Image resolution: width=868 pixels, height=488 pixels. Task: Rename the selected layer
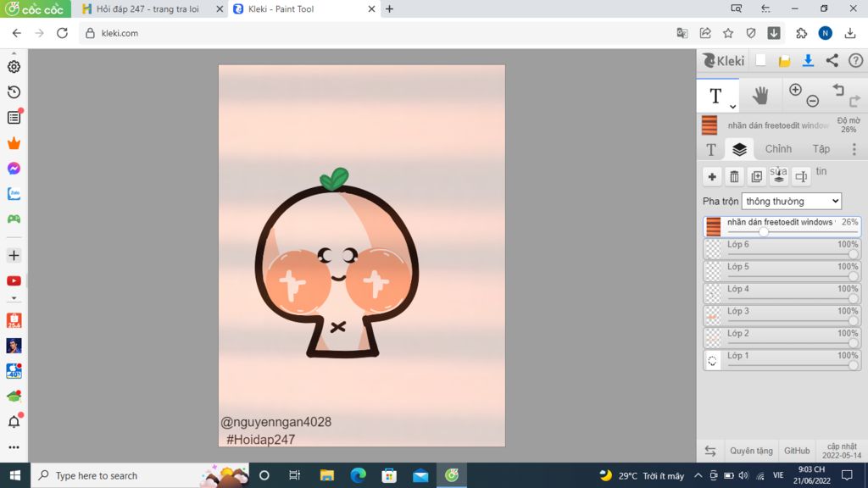click(801, 176)
